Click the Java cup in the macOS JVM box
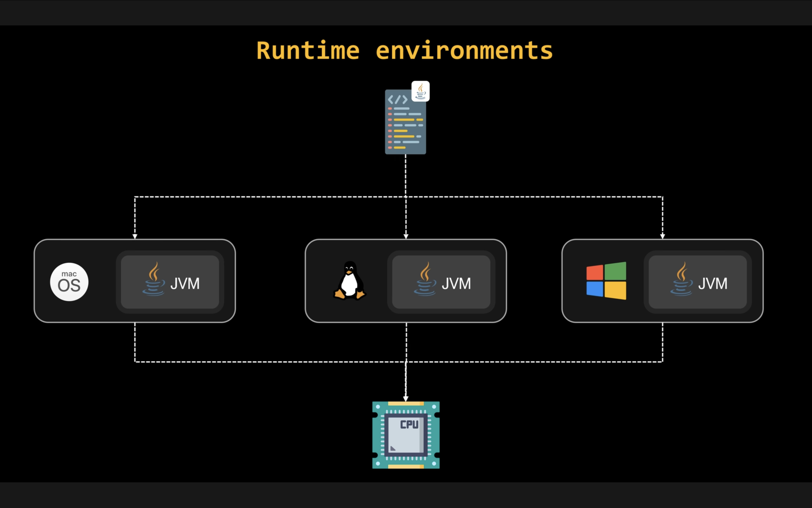812x508 pixels. tap(154, 279)
